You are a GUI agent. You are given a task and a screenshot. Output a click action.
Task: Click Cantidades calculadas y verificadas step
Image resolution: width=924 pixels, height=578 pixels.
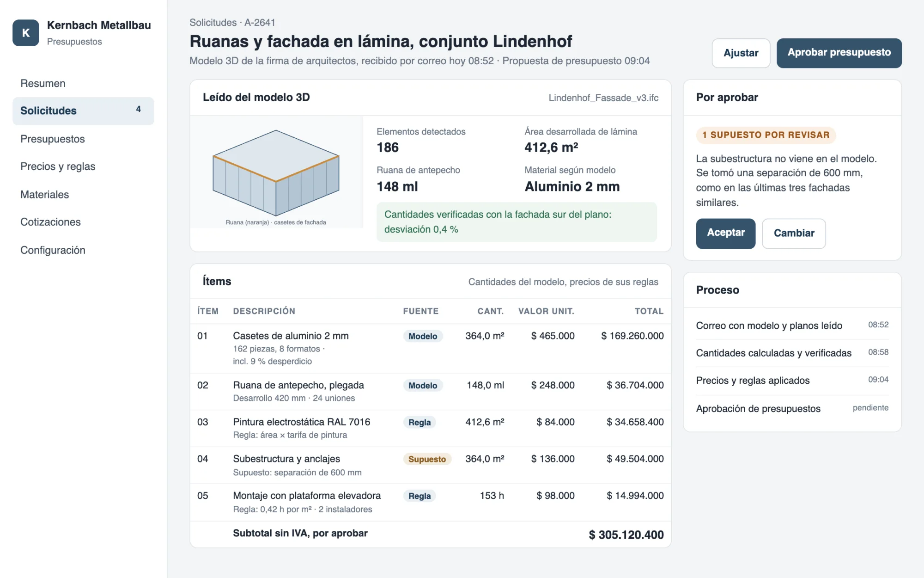click(x=792, y=353)
